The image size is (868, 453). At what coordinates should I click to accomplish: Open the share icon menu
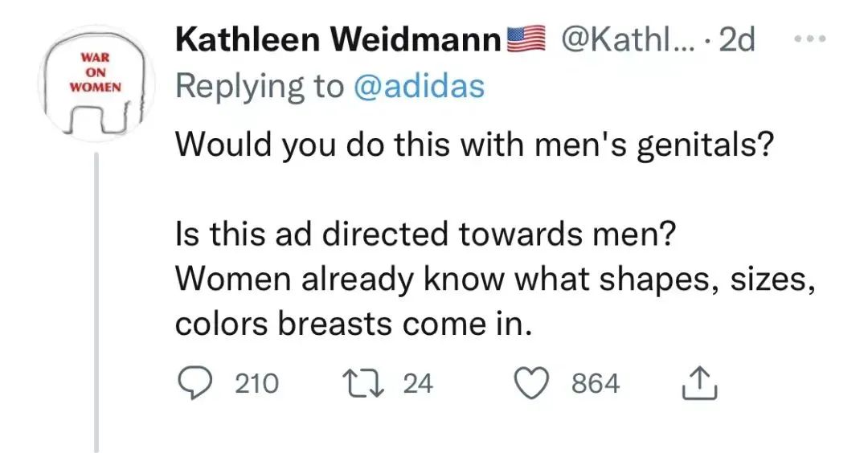point(698,385)
